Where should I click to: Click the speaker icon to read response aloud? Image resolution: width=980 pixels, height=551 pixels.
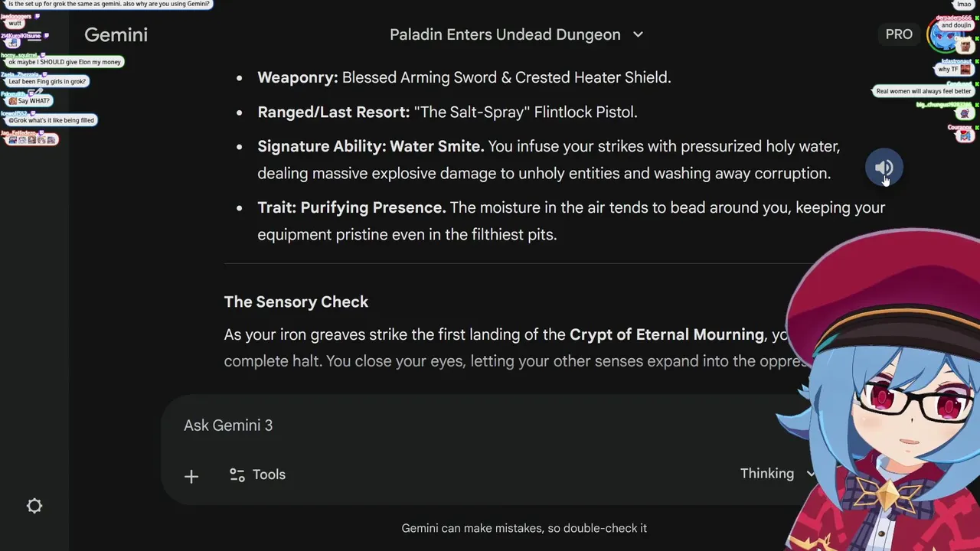coord(884,168)
